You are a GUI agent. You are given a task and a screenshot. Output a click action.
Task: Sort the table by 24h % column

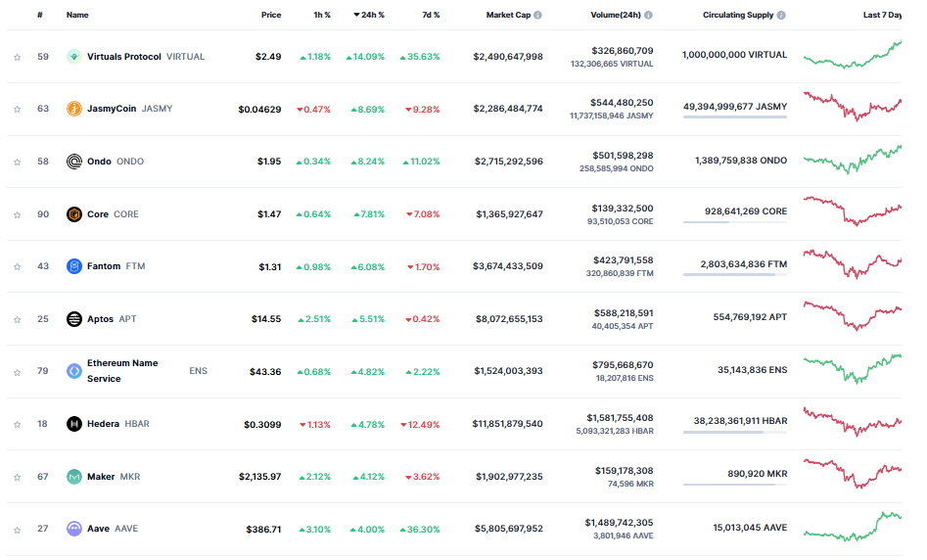point(369,15)
